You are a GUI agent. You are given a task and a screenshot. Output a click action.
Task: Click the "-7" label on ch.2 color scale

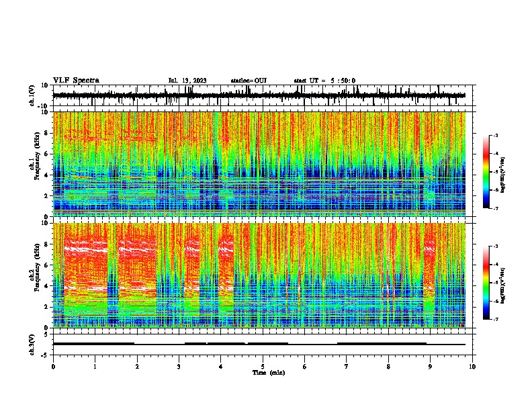pyautogui.click(x=495, y=320)
